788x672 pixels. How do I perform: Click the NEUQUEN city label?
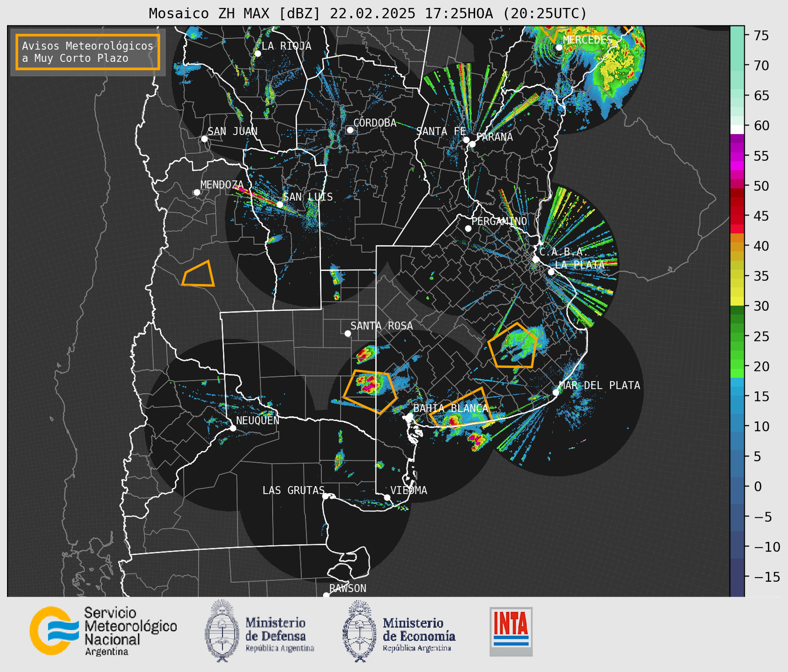click(x=257, y=420)
